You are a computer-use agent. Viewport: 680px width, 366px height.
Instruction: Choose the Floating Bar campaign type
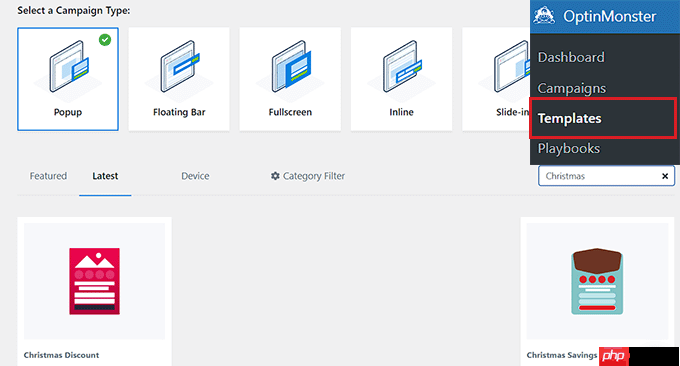click(x=179, y=79)
